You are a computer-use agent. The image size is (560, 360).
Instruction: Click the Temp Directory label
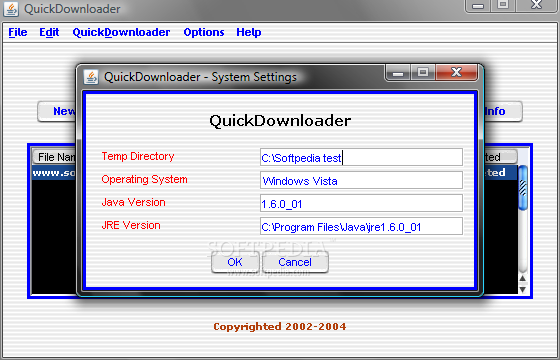coord(138,156)
